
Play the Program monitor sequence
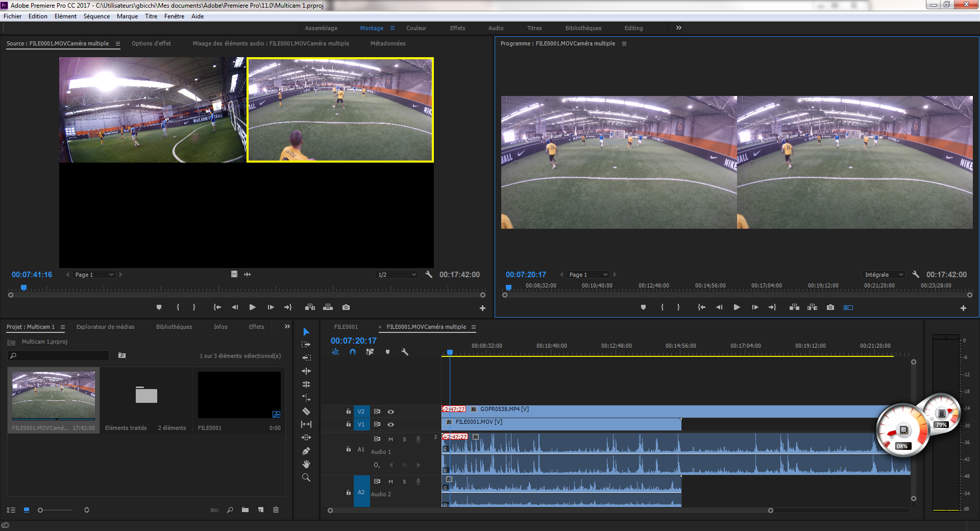pos(737,307)
